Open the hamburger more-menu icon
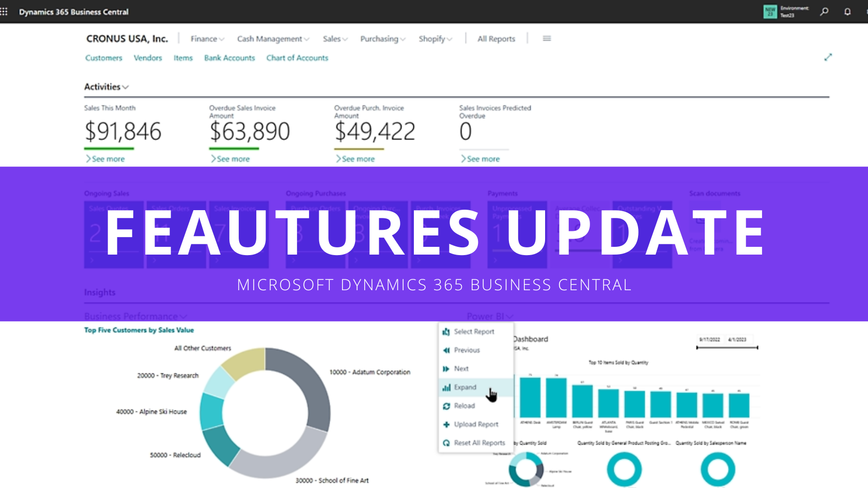Screen dimensions: 868x488 coord(547,38)
